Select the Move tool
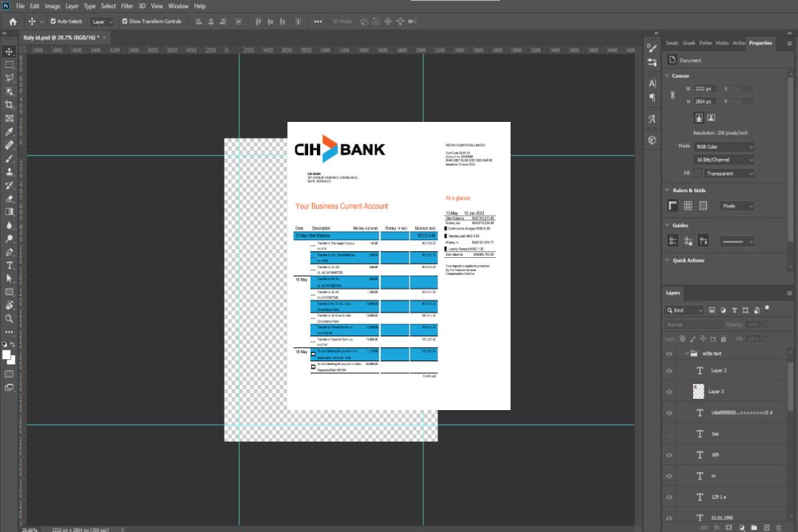This screenshot has height=532, width=798. tap(10, 51)
